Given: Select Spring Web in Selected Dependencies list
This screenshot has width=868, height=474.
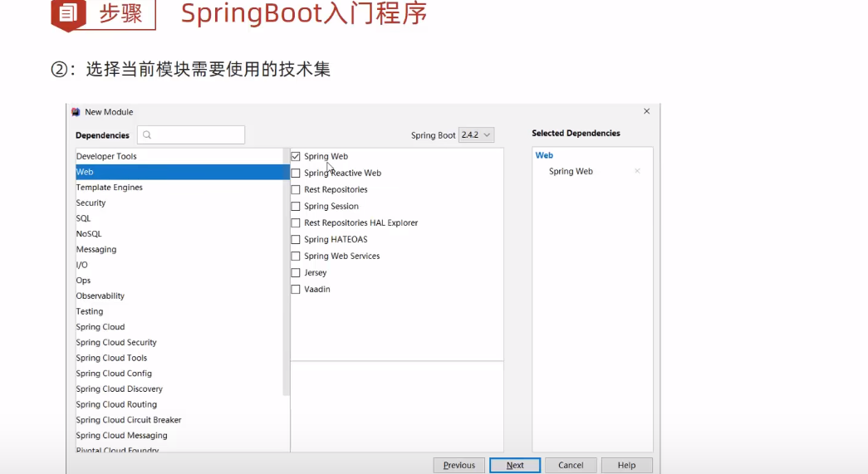Looking at the screenshot, I should (x=571, y=172).
